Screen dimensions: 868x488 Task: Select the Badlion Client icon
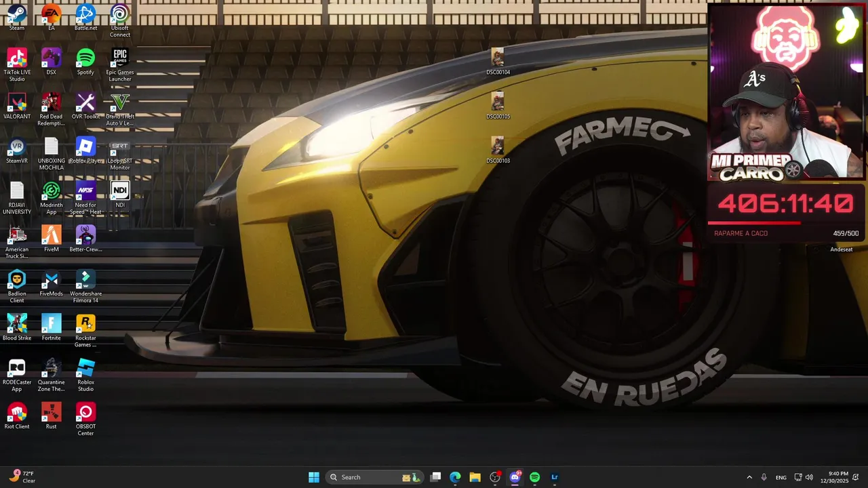[x=17, y=287]
